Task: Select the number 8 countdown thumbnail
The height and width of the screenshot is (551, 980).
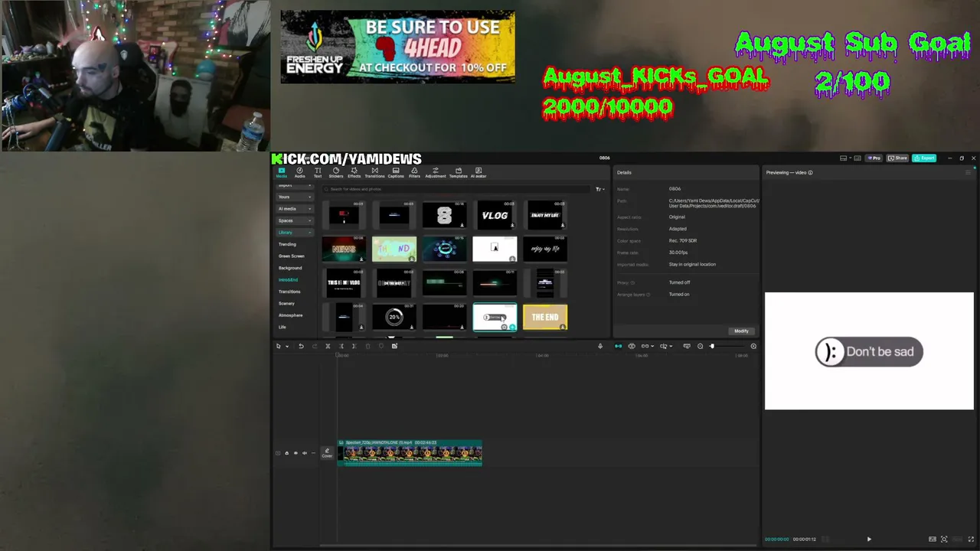Action: [444, 215]
